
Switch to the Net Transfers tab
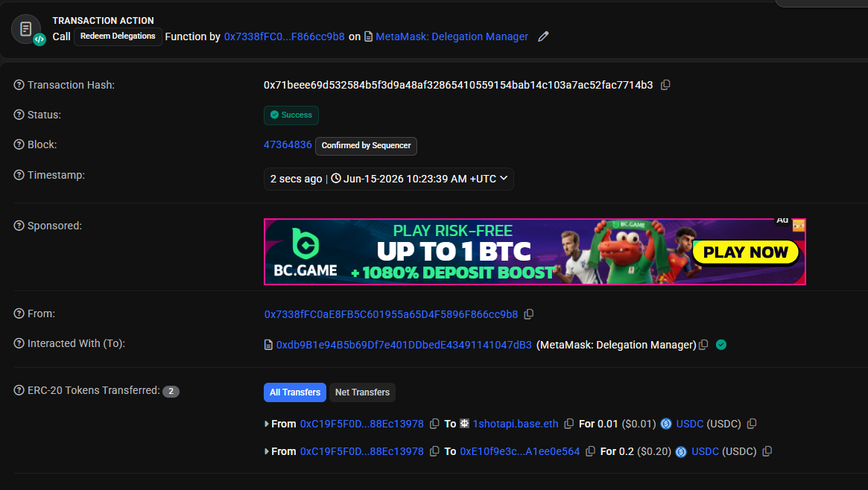tap(362, 392)
